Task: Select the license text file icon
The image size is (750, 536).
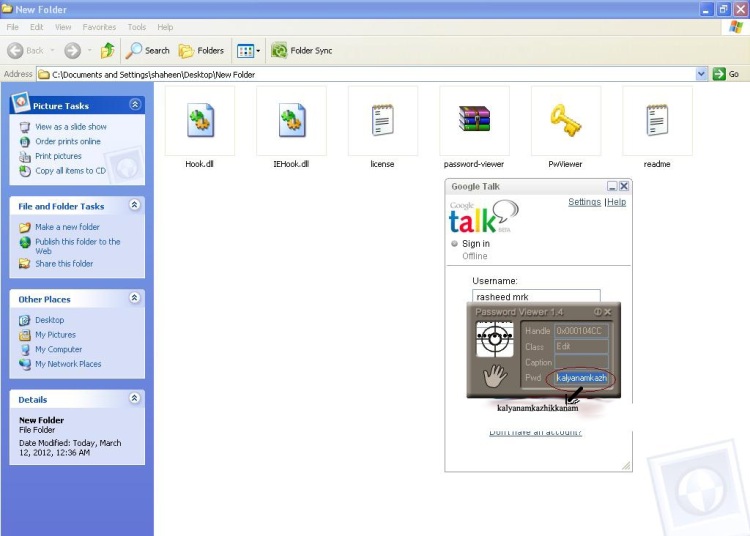Action: click(x=383, y=120)
